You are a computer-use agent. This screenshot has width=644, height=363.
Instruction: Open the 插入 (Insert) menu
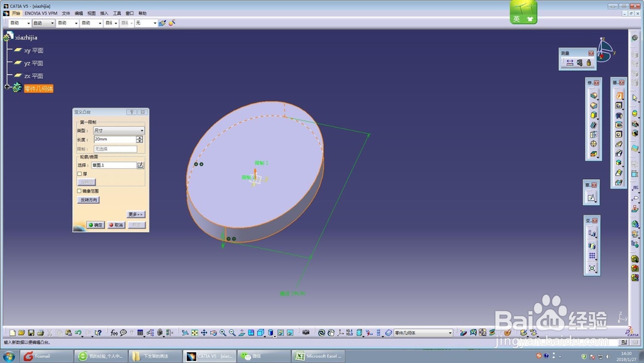point(104,13)
